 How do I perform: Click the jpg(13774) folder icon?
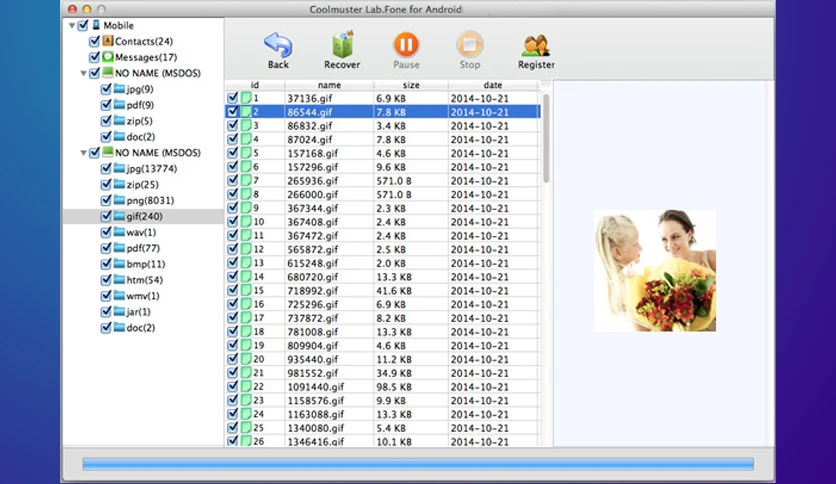pyautogui.click(x=119, y=168)
